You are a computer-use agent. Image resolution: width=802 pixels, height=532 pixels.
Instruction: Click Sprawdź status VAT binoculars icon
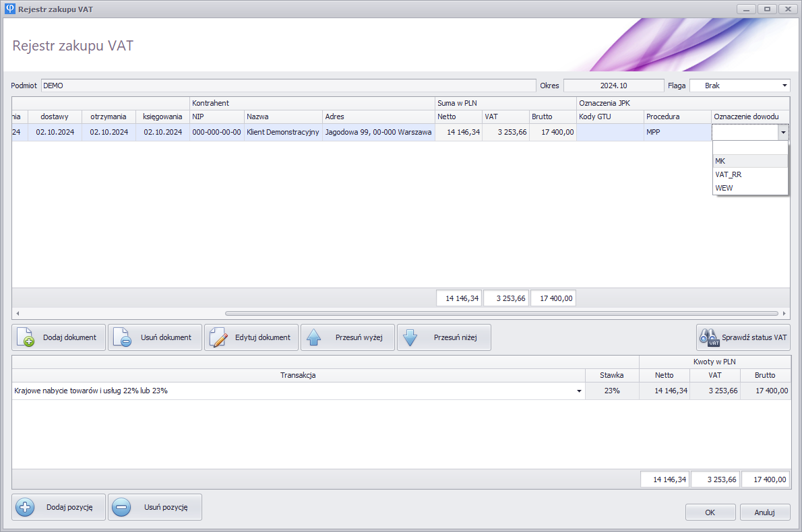710,337
